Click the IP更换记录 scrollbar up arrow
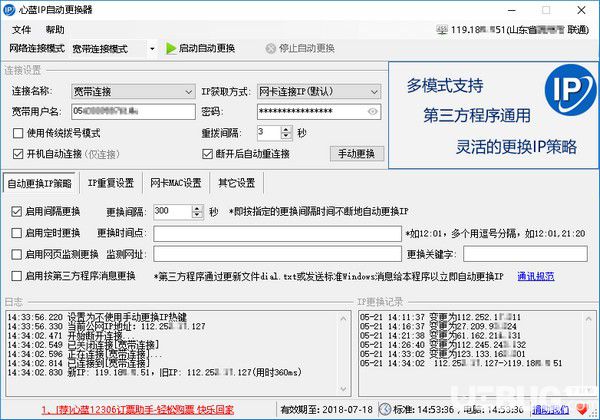 [588, 318]
